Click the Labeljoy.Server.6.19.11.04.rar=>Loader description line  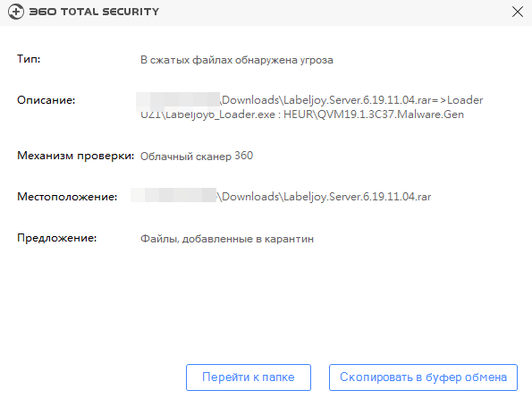tap(352, 100)
